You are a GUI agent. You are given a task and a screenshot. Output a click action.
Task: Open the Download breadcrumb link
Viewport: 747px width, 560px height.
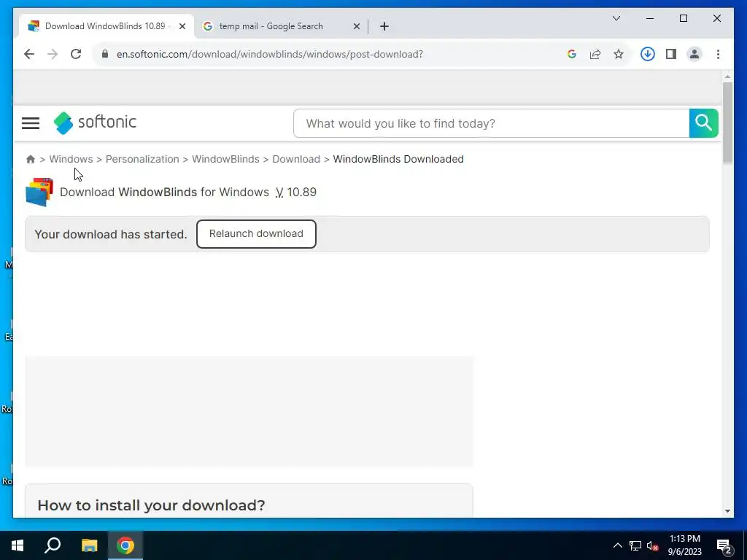[296, 159]
